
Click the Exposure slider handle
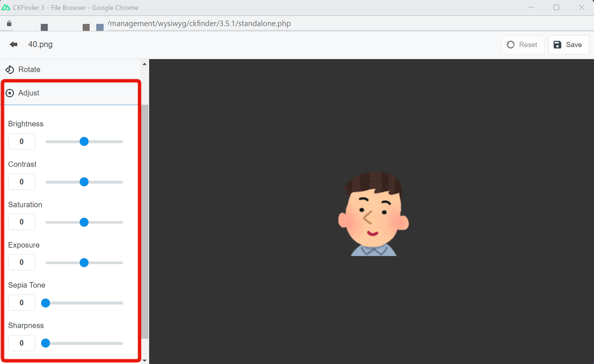click(84, 263)
